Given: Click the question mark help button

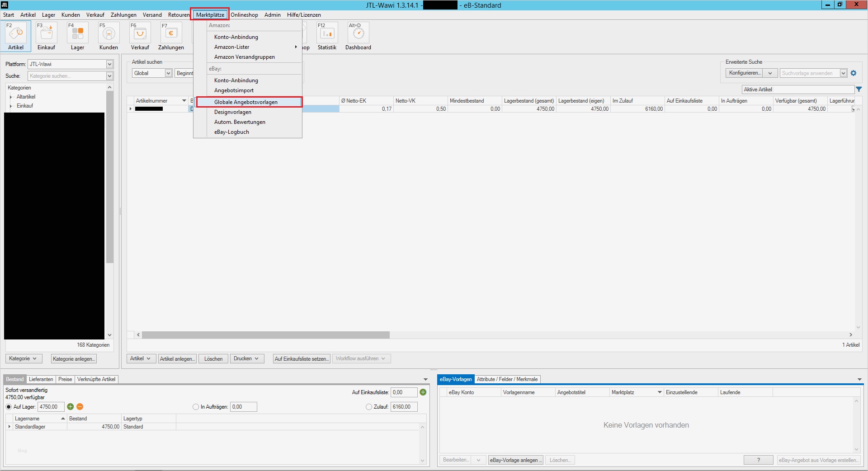Looking at the screenshot, I should (758, 460).
